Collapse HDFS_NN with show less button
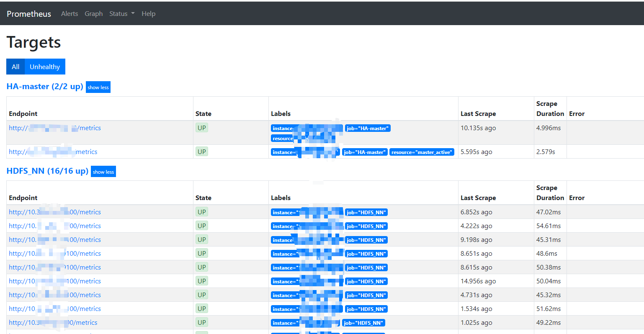Screen dimensions: 644x334 pyautogui.click(x=103, y=172)
